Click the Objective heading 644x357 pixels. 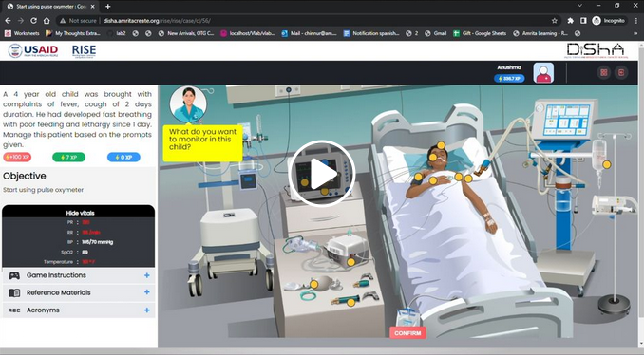(25, 176)
